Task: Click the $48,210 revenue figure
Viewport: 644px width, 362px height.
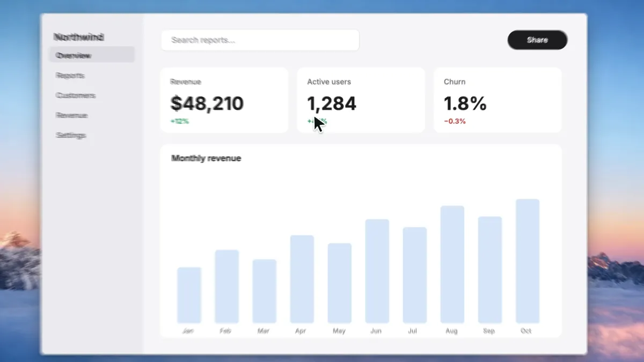Action: (207, 103)
